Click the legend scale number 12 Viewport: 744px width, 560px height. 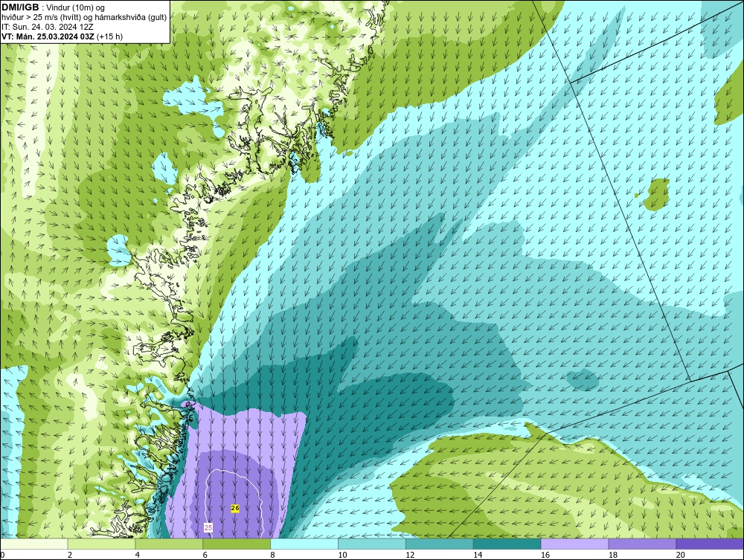tap(410, 555)
